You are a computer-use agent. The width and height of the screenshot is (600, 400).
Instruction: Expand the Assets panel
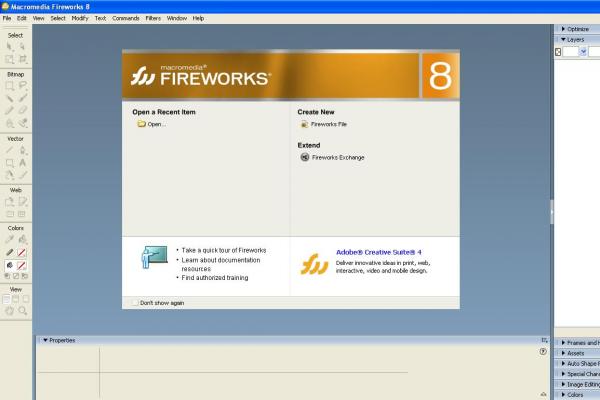pyautogui.click(x=564, y=353)
